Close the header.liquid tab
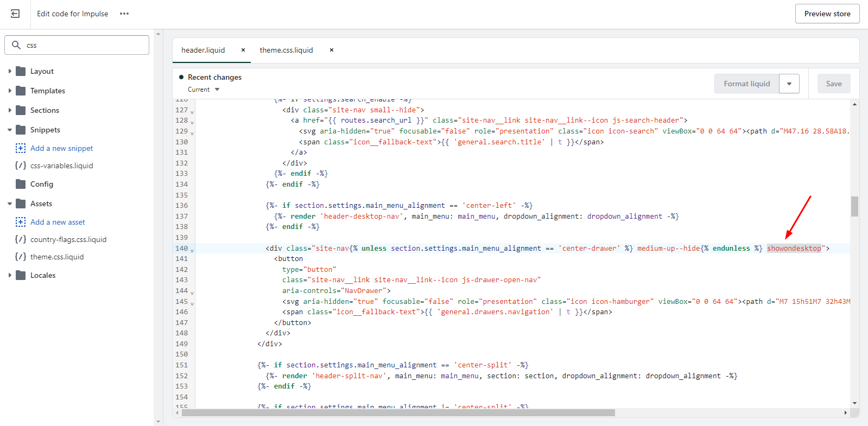 243,50
